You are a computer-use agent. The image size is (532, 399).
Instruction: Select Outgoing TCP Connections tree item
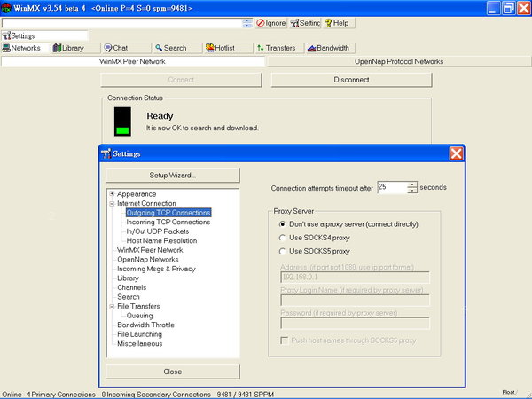(168, 213)
